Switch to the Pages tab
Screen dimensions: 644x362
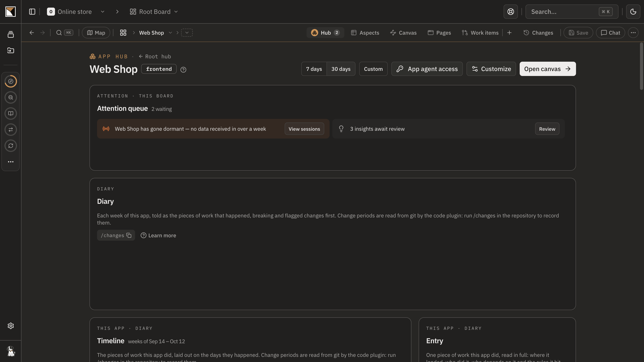click(x=439, y=33)
